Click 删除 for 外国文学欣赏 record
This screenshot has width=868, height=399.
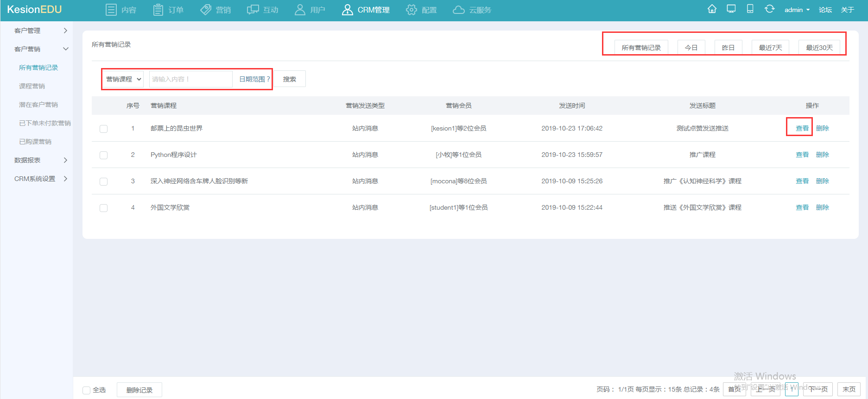click(x=823, y=207)
